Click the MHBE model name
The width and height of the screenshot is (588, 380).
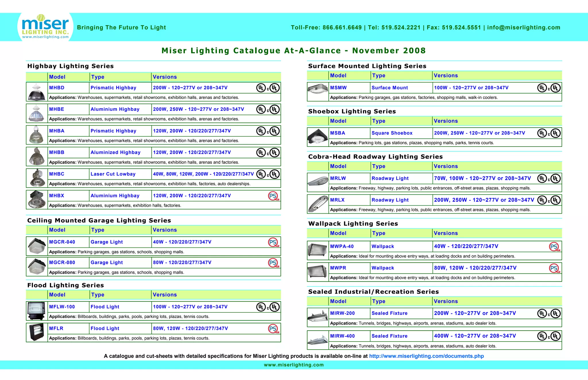[57, 109]
